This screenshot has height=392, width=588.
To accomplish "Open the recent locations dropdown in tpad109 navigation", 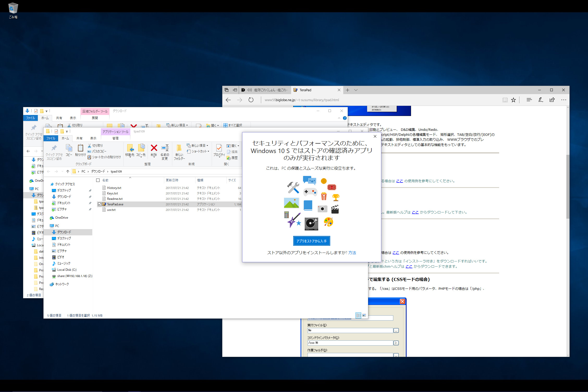I will [62, 171].
